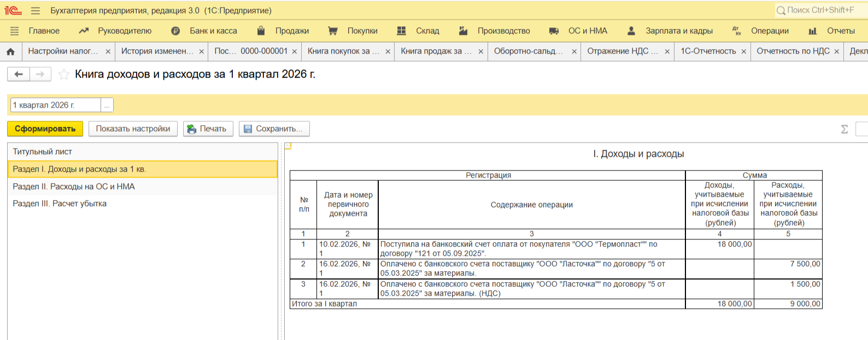Click the search field Поиск Ctrl+Shift+F

point(820,10)
